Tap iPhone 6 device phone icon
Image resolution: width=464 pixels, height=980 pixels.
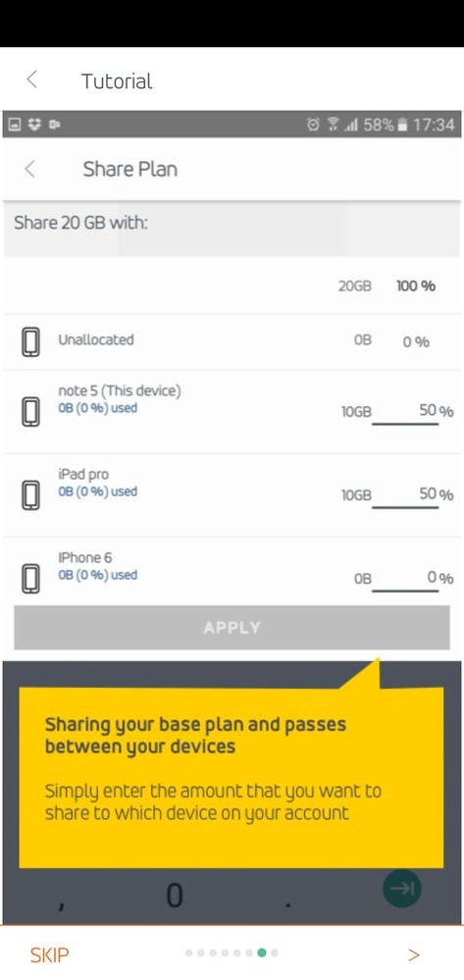30,578
